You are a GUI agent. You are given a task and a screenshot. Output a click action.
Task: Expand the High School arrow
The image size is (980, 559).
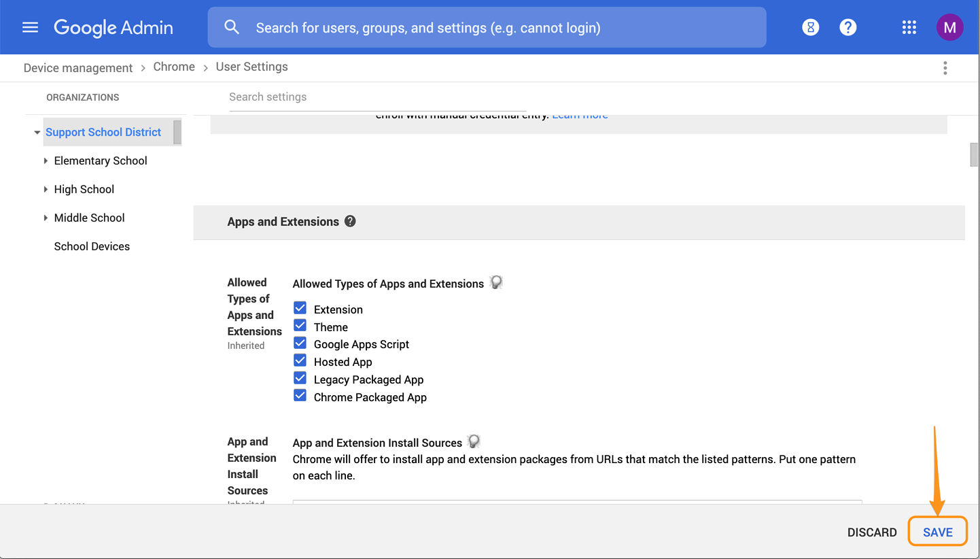pos(46,190)
